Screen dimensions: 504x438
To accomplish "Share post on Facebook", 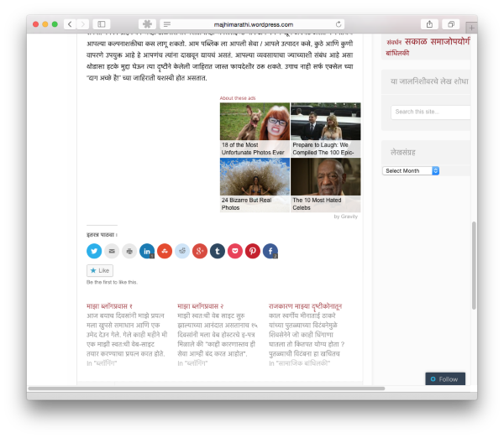I will click(270, 251).
